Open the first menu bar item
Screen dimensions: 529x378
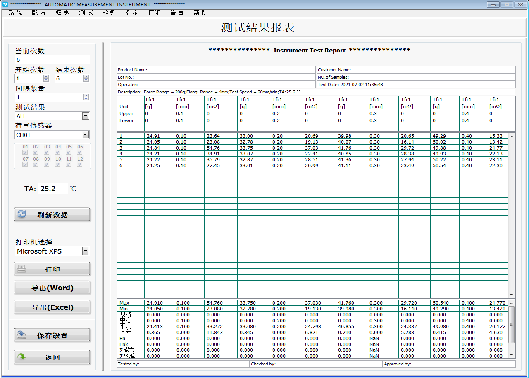click(x=16, y=13)
